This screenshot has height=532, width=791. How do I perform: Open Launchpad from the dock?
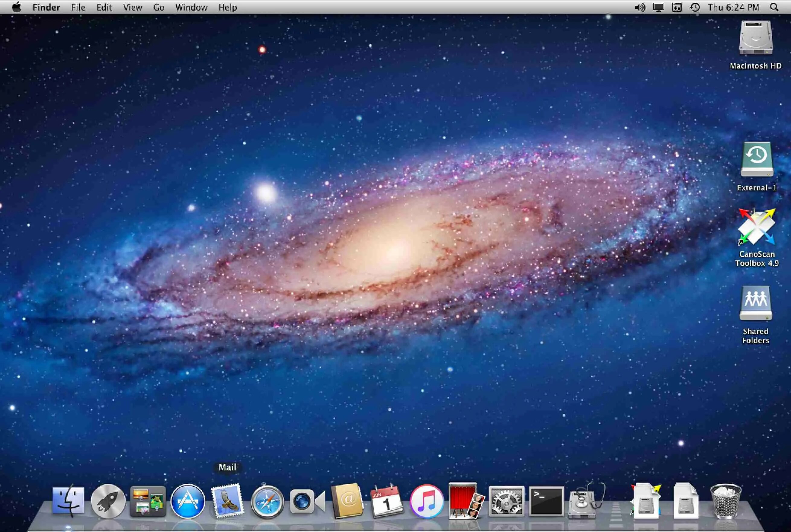[x=108, y=502]
